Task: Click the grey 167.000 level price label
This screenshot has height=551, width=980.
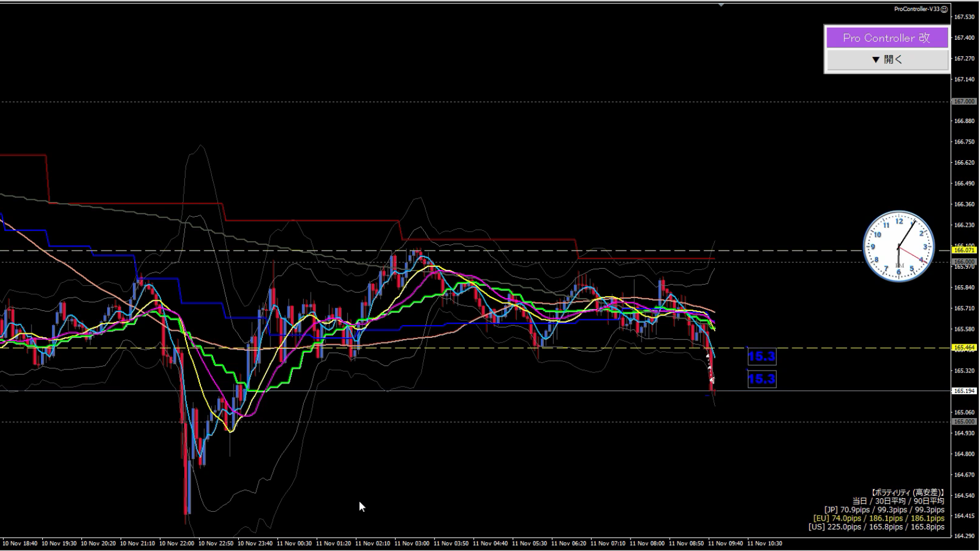Action: pos(964,101)
